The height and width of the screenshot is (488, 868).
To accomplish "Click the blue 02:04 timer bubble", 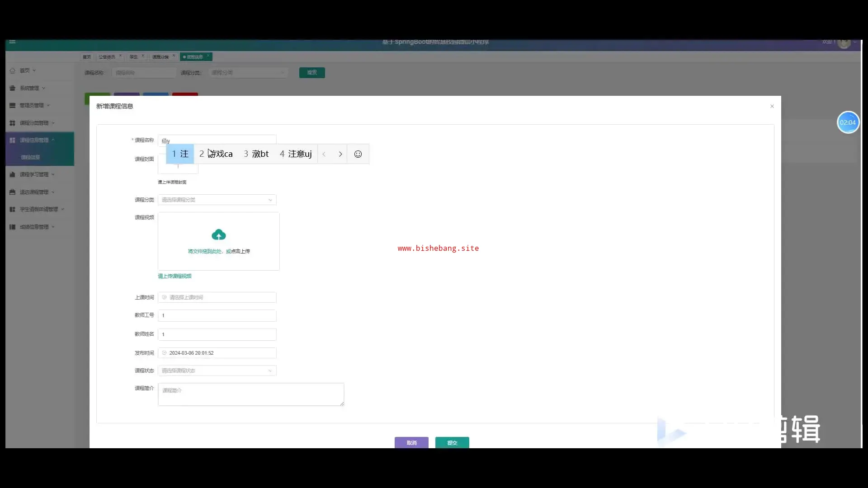I will 848,122.
